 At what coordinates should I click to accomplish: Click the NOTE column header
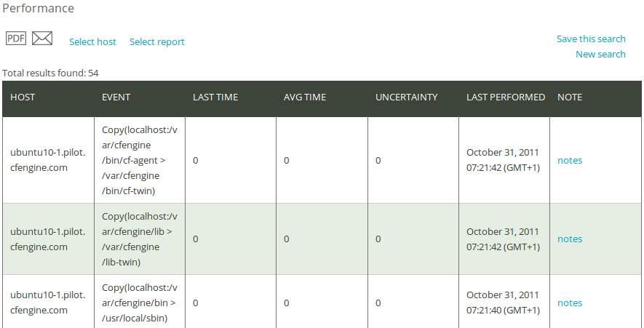click(x=570, y=97)
